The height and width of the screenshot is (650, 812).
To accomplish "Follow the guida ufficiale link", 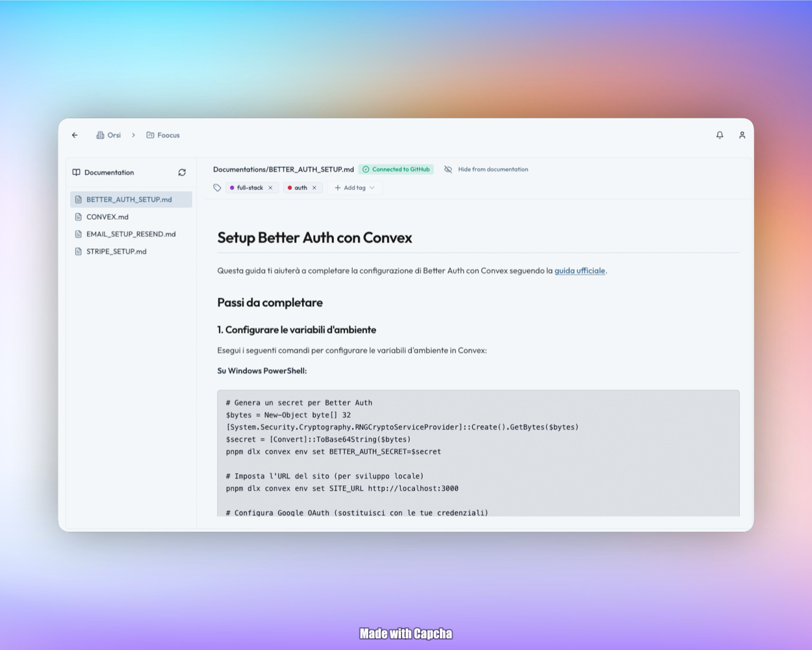I will 579,271.
